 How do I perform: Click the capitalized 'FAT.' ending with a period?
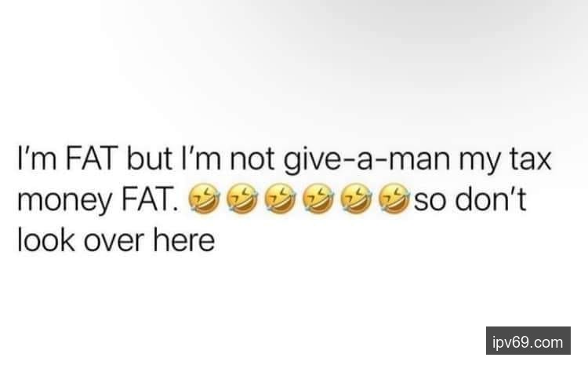tap(150, 199)
